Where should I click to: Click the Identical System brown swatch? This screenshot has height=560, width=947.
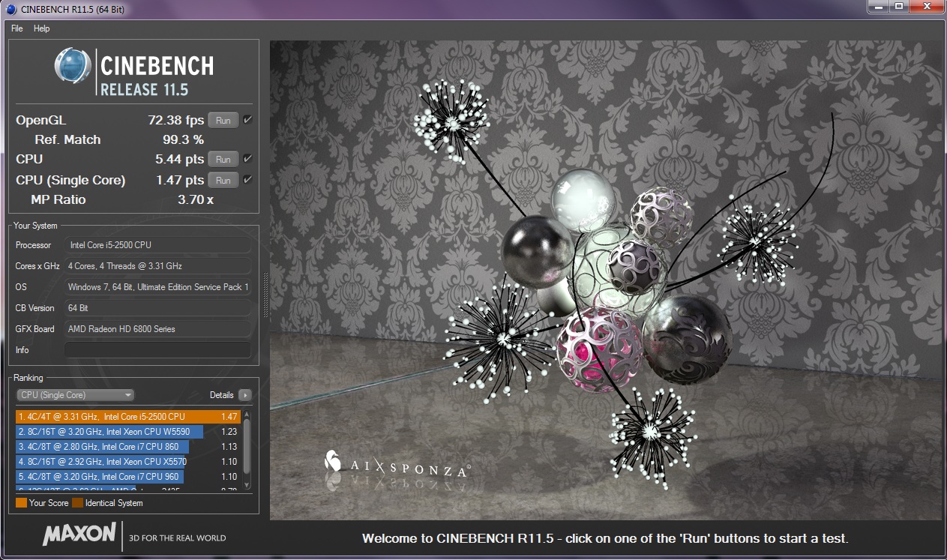[x=77, y=503]
